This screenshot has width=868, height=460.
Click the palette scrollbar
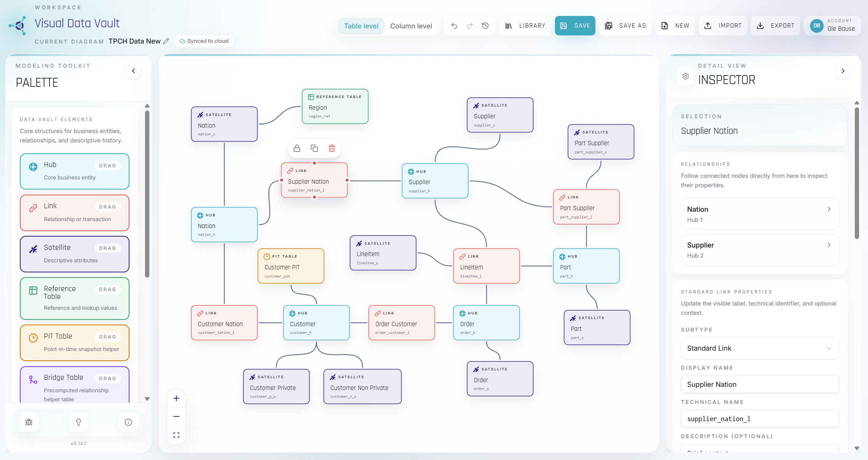pos(147,194)
